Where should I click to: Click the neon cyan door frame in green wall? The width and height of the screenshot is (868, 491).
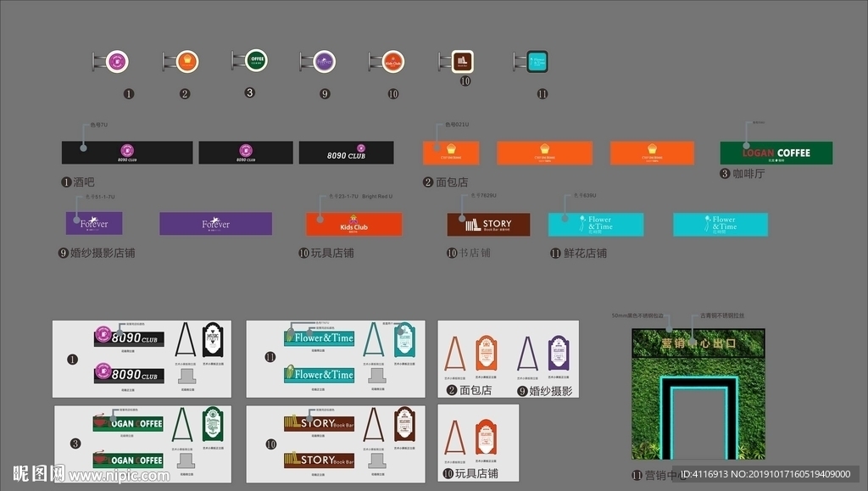pyautogui.click(x=698, y=417)
